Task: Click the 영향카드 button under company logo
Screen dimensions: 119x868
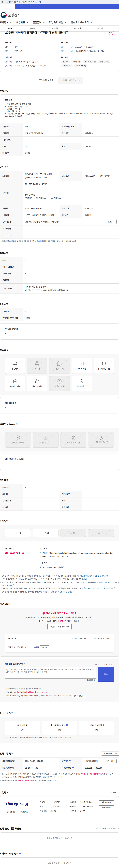Action: pos(24,812)
